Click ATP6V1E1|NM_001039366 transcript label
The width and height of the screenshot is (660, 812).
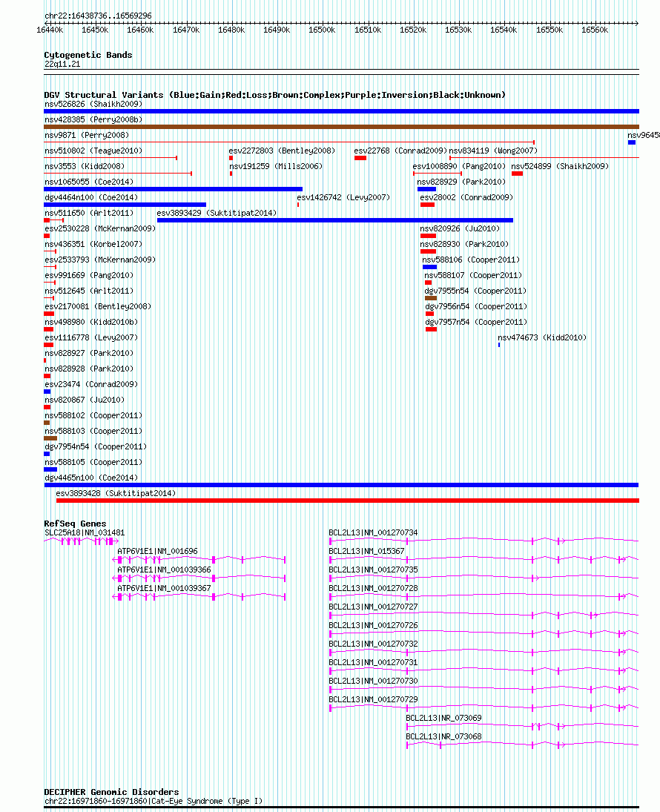tap(164, 570)
